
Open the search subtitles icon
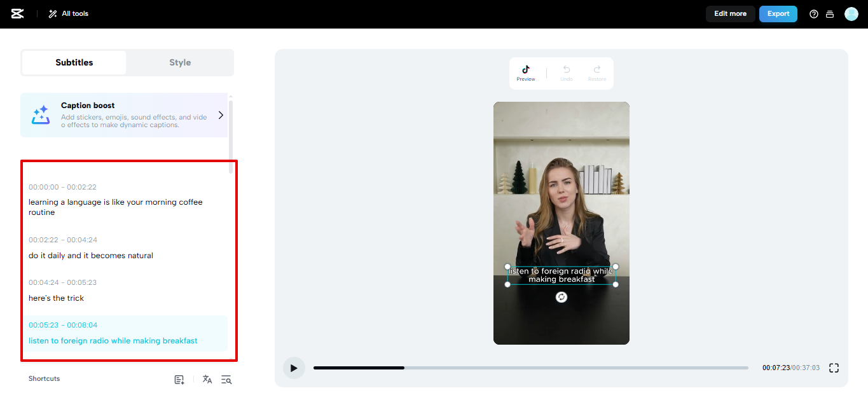(226, 379)
